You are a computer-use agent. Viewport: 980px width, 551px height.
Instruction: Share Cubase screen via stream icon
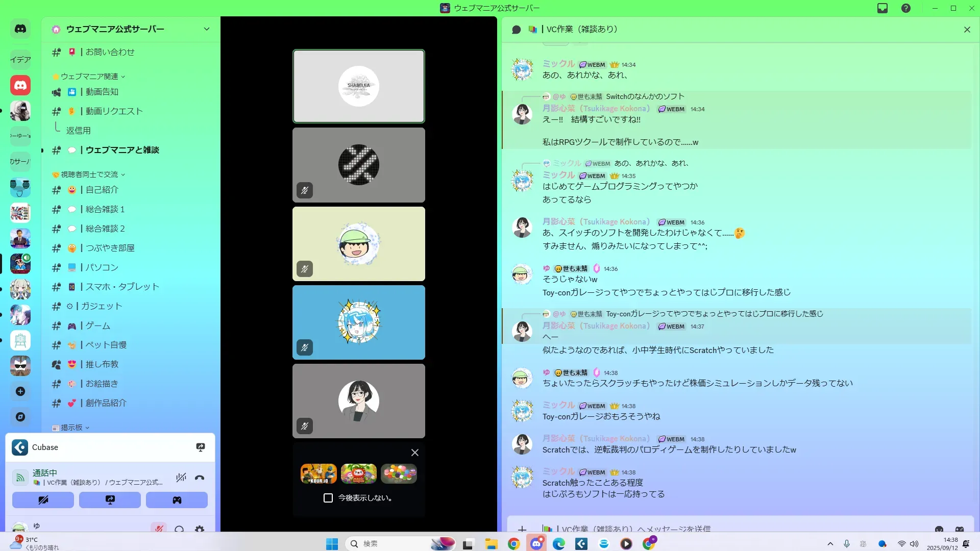coord(201,447)
